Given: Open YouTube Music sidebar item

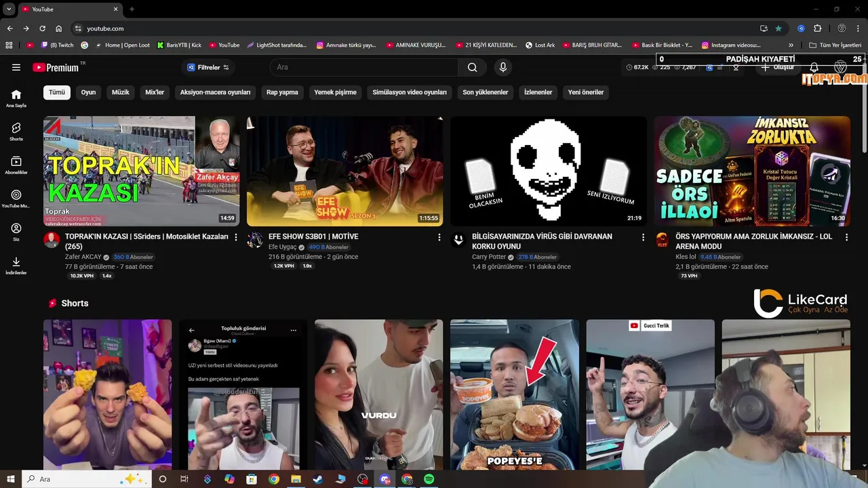Looking at the screenshot, I should coord(16,199).
